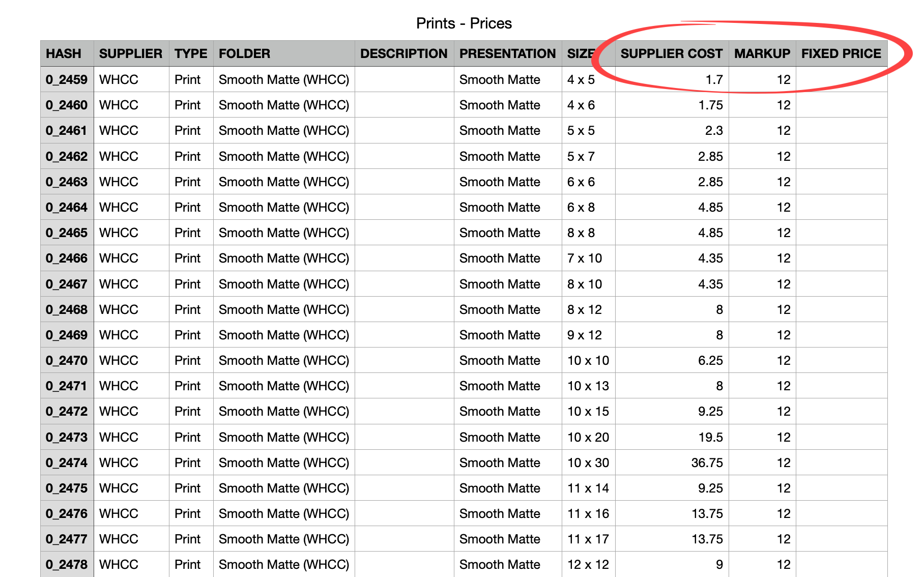Click markup cell in row 0_2466

[762, 258]
